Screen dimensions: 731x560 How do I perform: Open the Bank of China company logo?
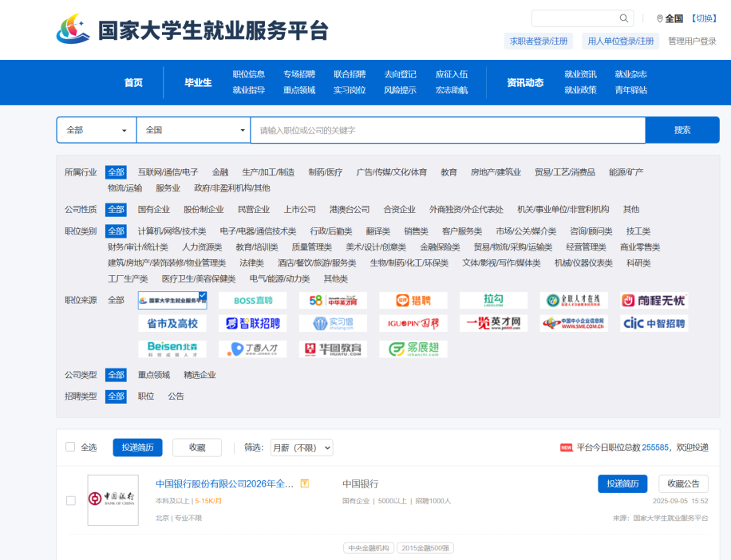tap(113, 500)
